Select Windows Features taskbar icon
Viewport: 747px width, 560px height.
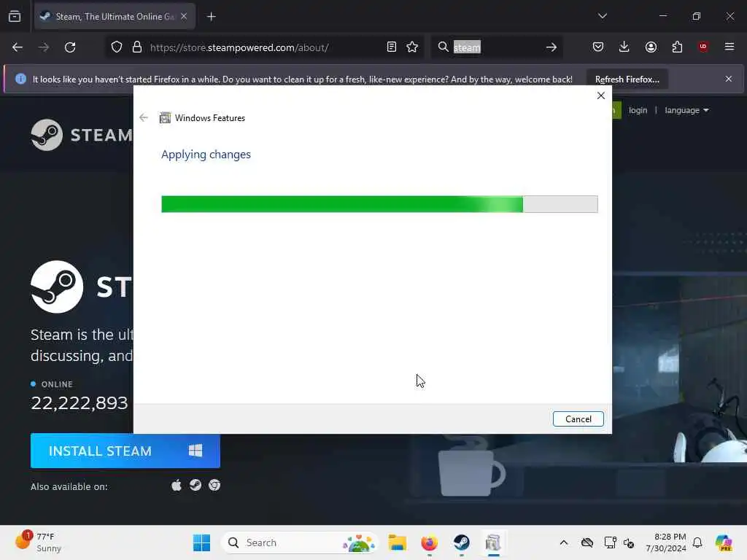pyautogui.click(x=493, y=542)
